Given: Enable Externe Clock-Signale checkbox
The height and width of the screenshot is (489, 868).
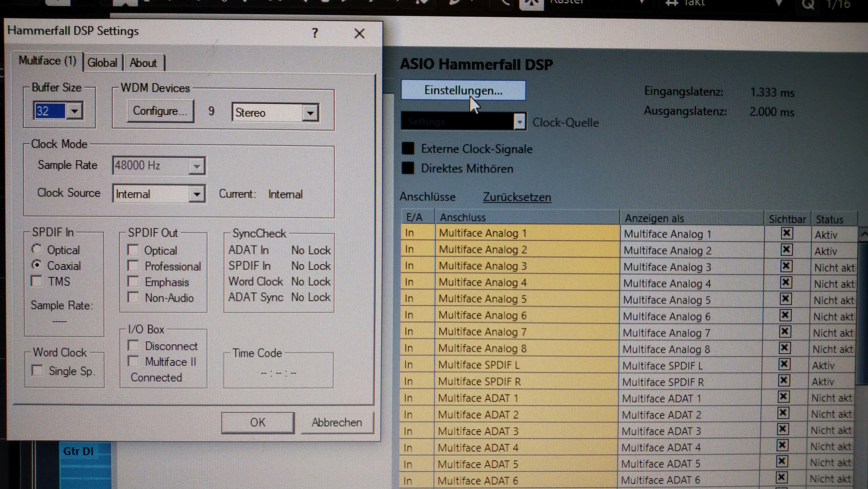Looking at the screenshot, I should point(408,148).
